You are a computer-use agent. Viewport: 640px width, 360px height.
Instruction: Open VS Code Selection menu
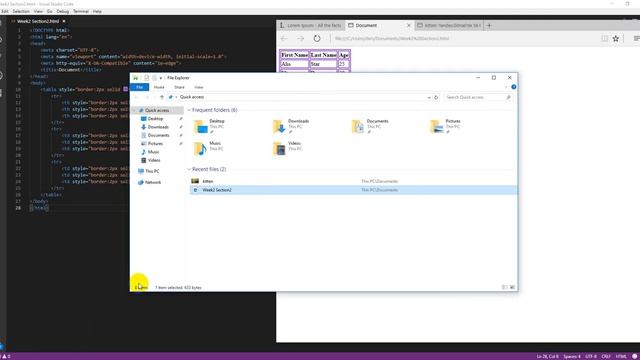21,11
